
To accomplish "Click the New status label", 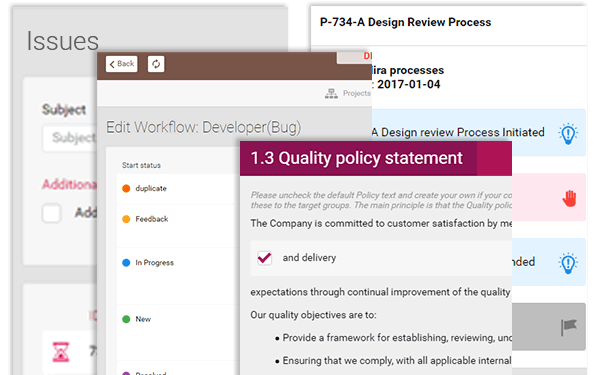I will pos(143,319).
